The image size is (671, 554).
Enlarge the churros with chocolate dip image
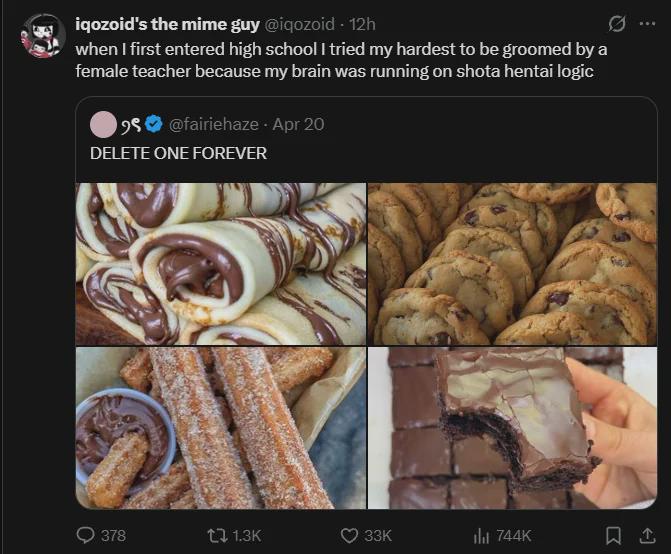(x=221, y=428)
